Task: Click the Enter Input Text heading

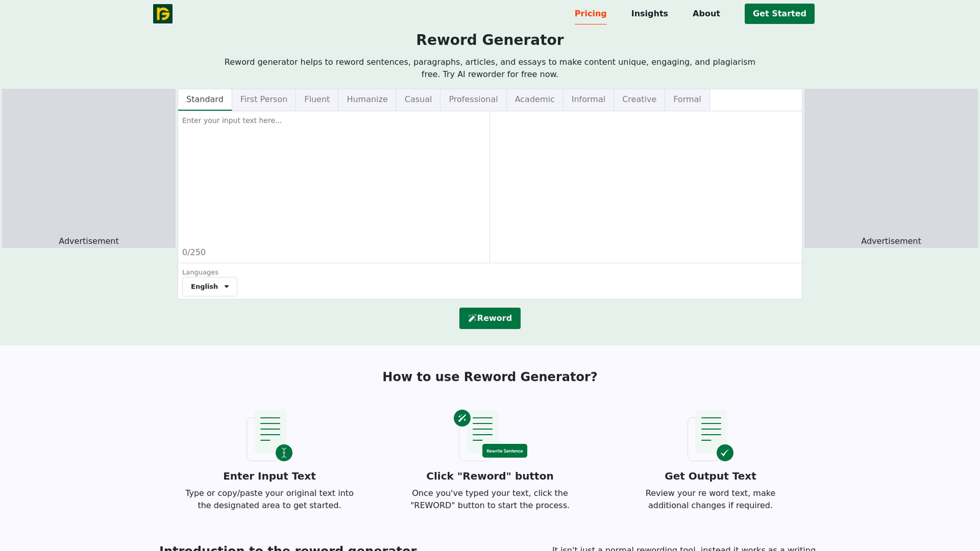Action: click(269, 476)
